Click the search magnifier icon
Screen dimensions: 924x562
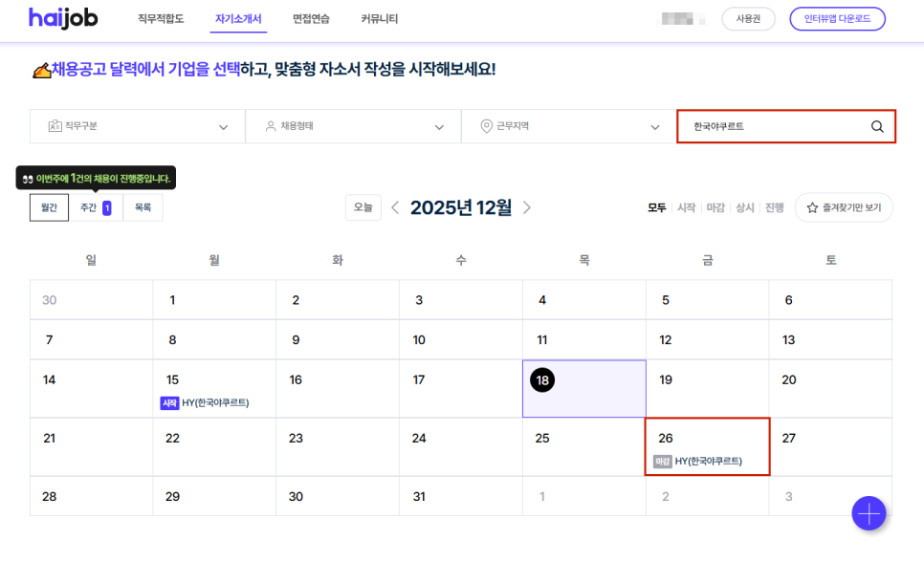point(877,127)
